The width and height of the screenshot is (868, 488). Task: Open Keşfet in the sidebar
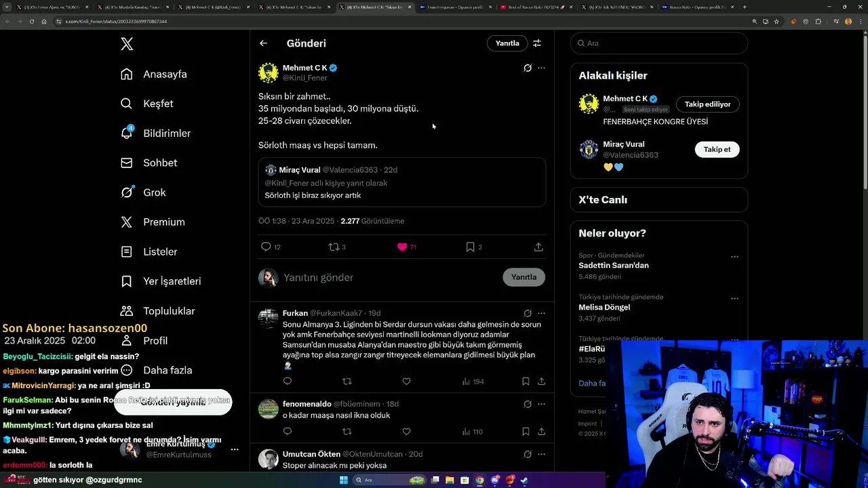(x=147, y=104)
